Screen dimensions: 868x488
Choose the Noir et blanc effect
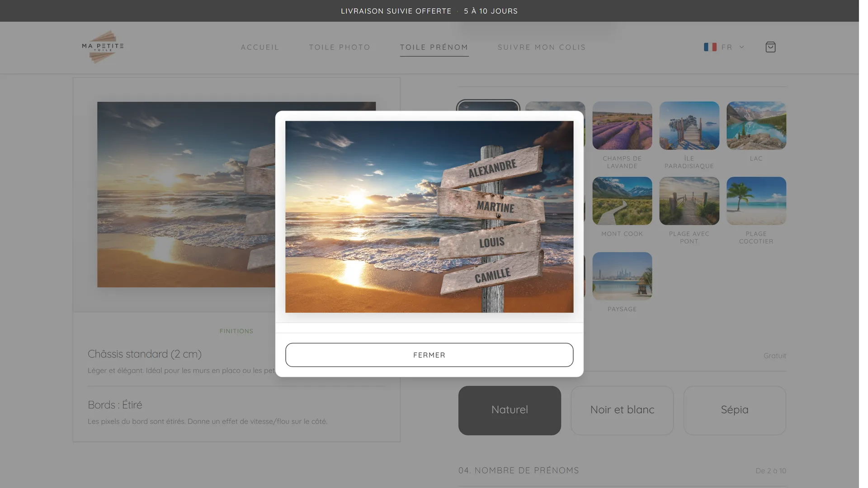pyautogui.click(x=622, y=410)
